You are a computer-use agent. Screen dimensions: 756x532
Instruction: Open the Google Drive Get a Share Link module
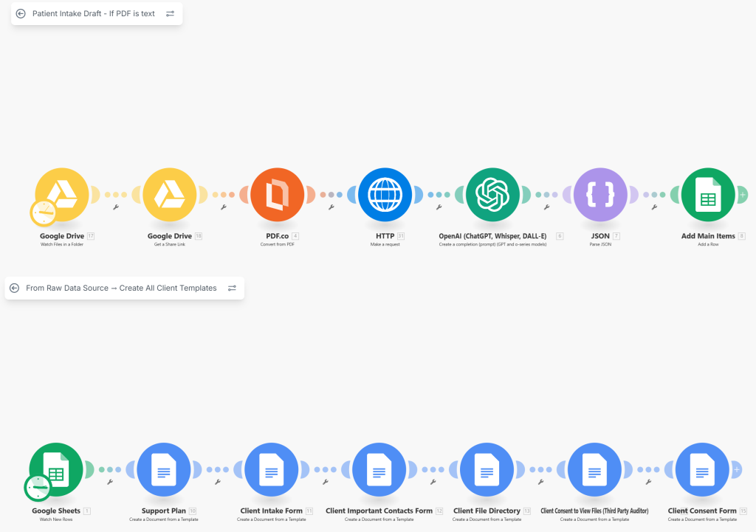coord(170,195)
